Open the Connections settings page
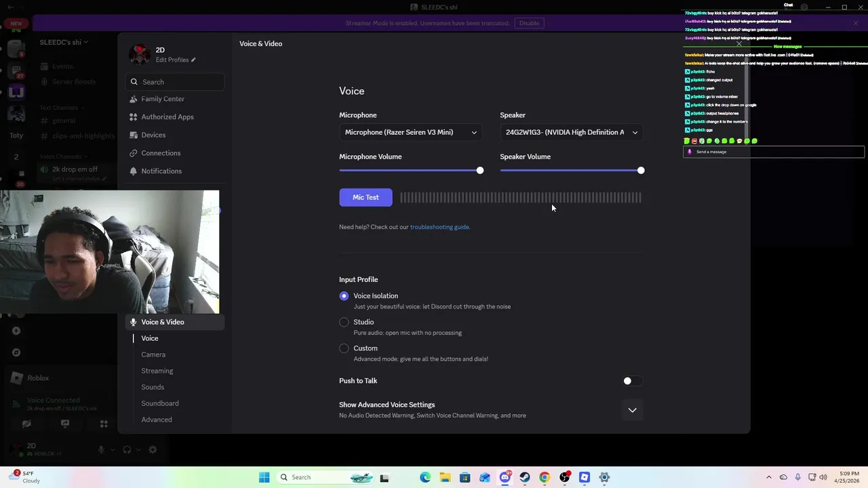The width and height of the screenshot is (868, 488). coord(174,153)
